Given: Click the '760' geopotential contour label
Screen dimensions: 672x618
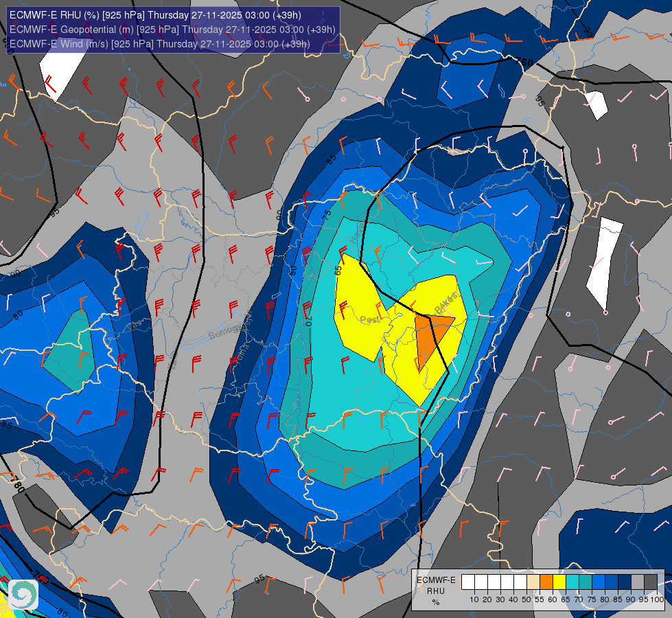Looking at the screenshot, I should (524, 62).
